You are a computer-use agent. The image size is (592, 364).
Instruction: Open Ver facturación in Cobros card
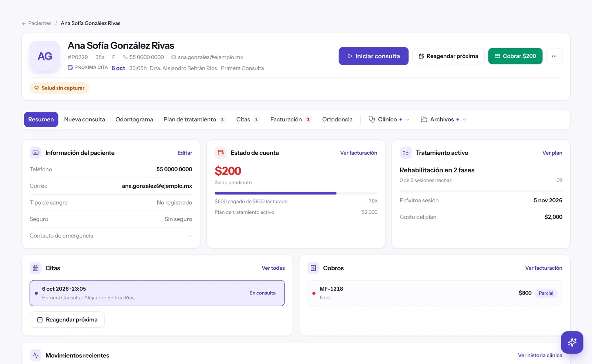(544, 268)
